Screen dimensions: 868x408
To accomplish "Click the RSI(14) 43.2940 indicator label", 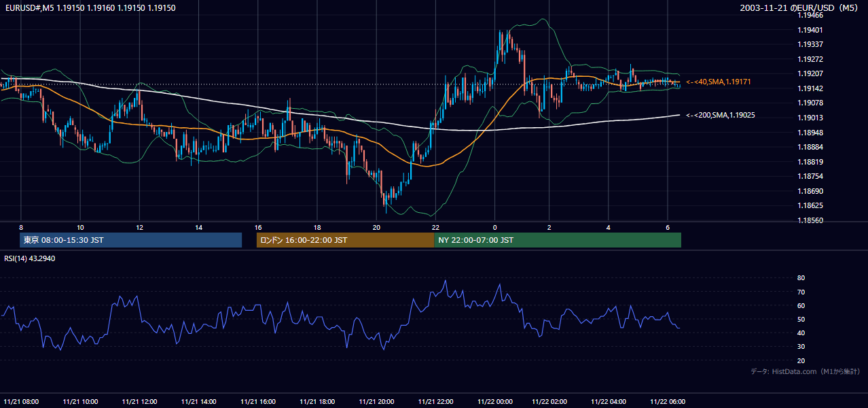I will [x=30, y=258].
